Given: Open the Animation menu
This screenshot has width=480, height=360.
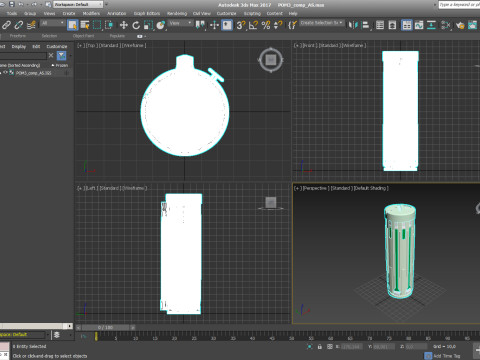Looking at the screenshot, I should [117, 13].
